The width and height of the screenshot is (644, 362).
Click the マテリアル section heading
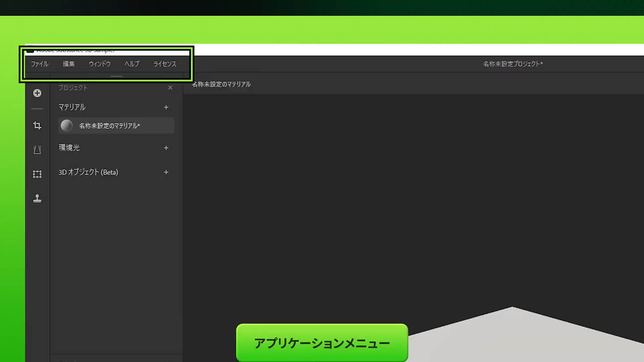tap(72, 107)
